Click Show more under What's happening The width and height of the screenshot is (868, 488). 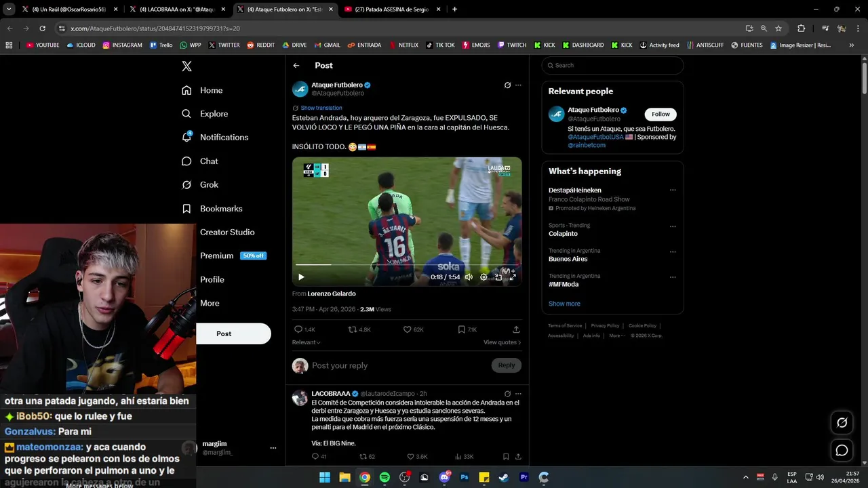tap(564, 304)
